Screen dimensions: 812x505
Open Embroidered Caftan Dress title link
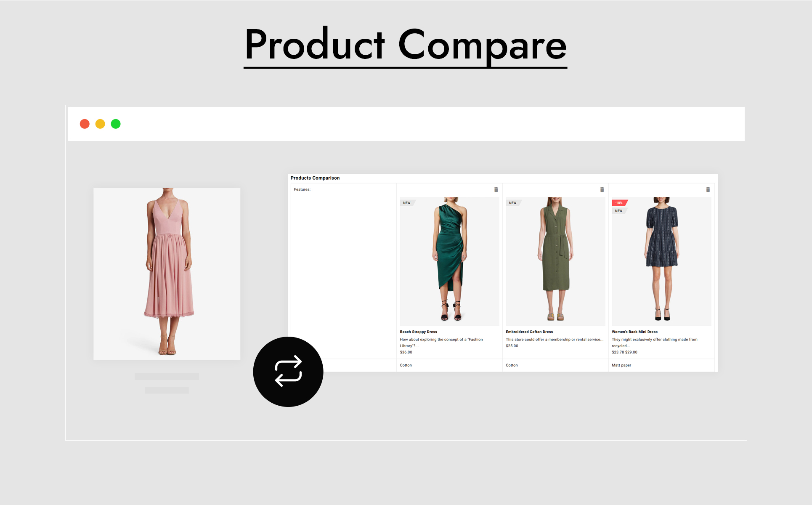pyautogui.click(x=529, y=332)
